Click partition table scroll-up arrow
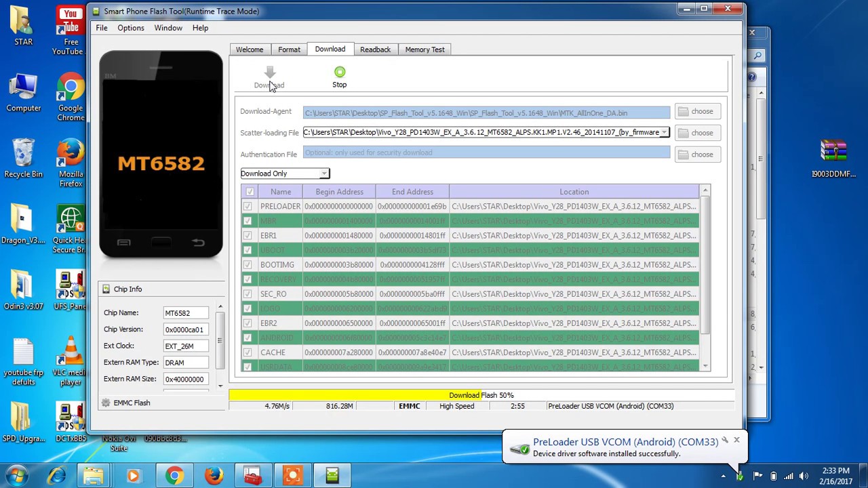 tap(705, 192)
